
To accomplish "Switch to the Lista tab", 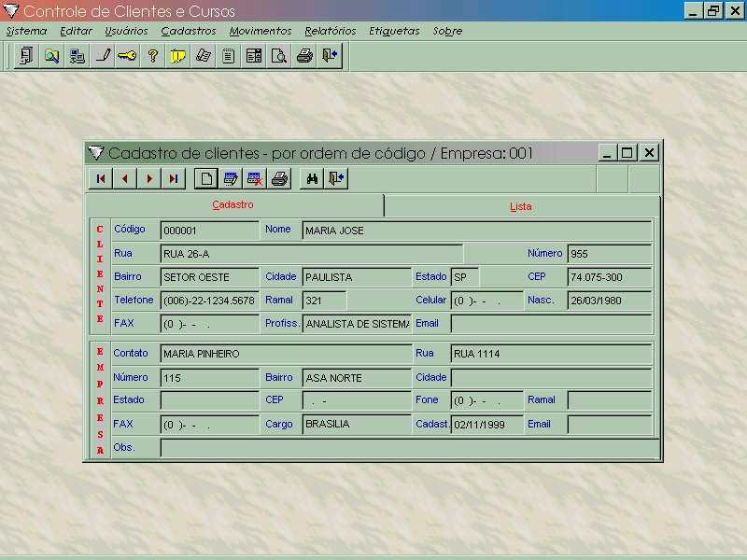I will click(x=520, y=206).
